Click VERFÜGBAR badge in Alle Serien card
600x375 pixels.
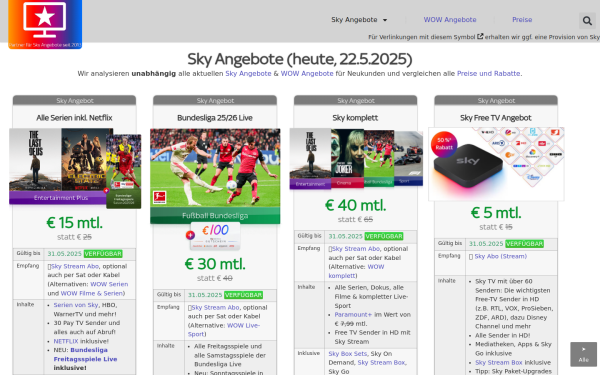coord(103,254)
